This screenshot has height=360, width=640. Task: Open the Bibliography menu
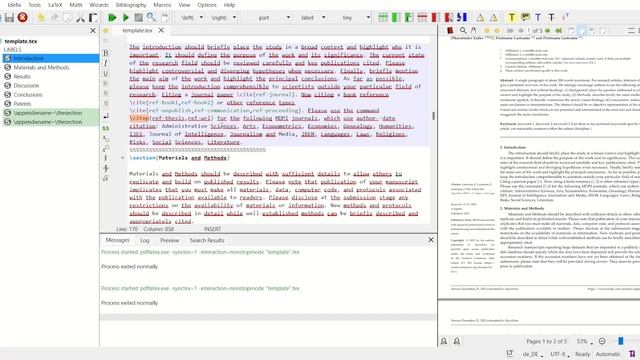click(x=131, y=5)
